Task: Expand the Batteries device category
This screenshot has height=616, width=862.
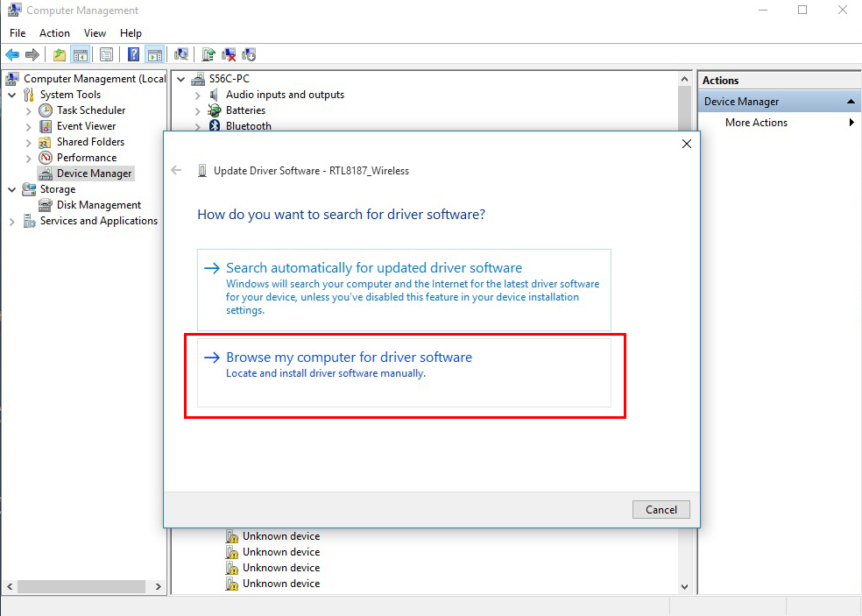Action: click(196, 110)
